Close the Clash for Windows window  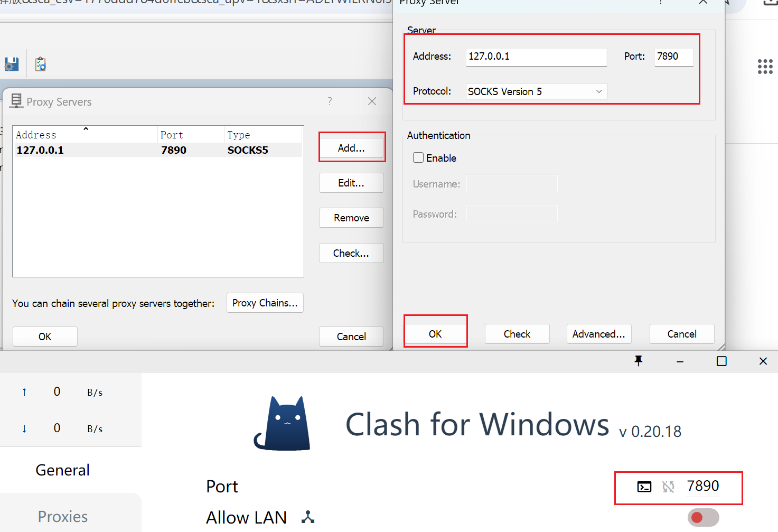(763, 361)
